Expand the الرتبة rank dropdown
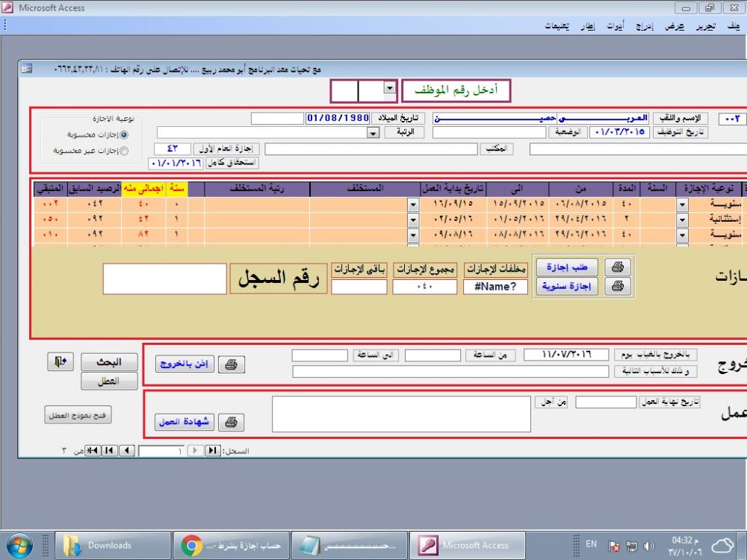Screen dimensions: 747x560 373,133
